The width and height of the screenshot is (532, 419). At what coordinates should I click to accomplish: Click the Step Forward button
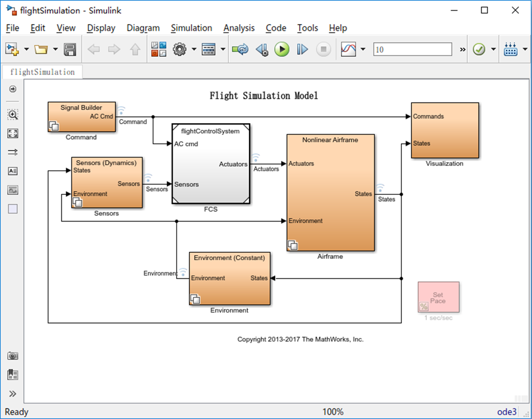tap(302, 49)
